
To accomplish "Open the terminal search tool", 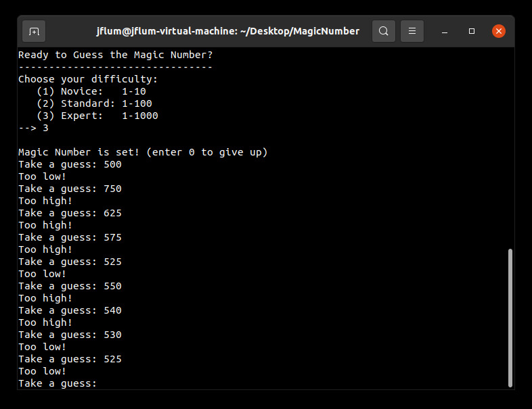I will coord(384,31).
